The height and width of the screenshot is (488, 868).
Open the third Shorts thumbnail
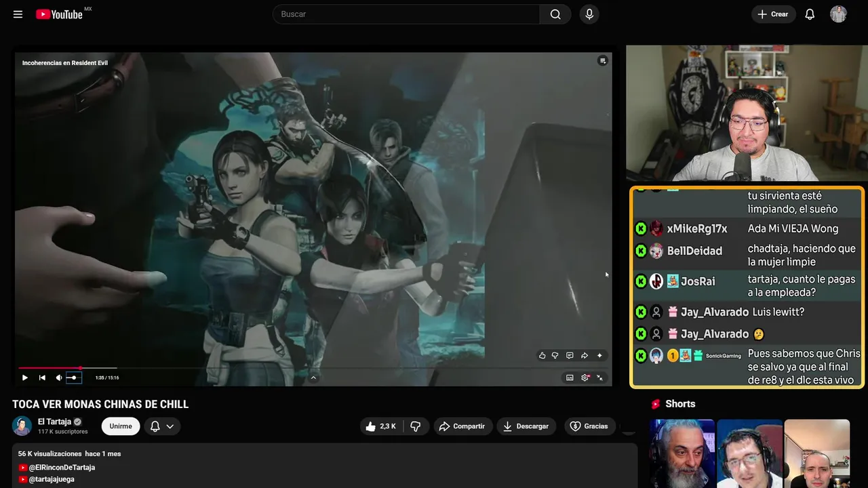click(816, 453)
